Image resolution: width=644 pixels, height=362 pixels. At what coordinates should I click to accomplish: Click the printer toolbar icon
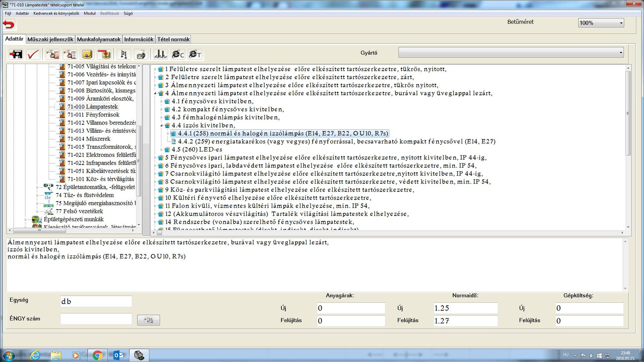click(141, 54)
